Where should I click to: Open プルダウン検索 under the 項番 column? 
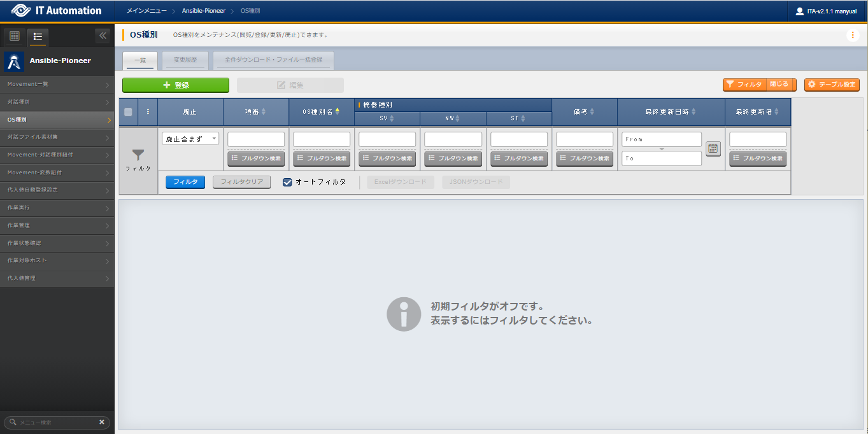coord(255,158)
